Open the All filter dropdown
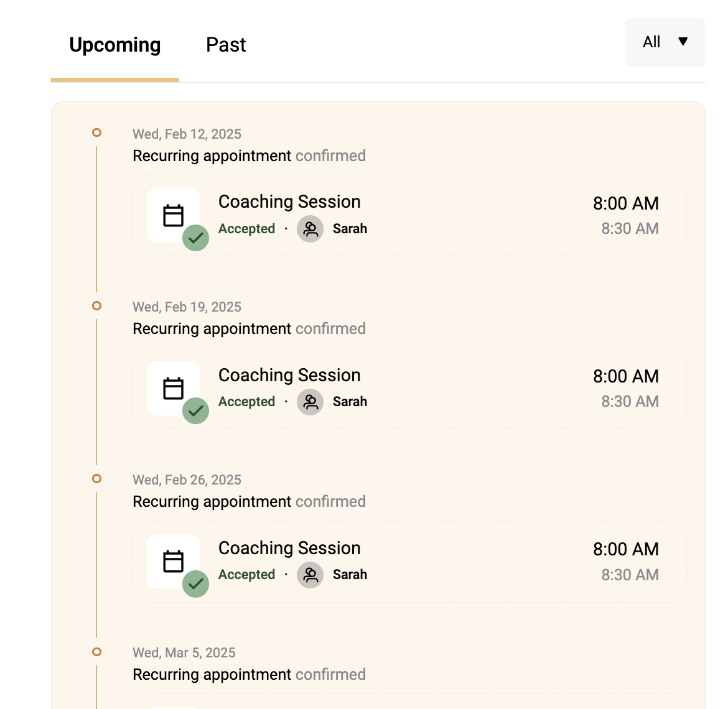The height and width of the screenshot is (709, 728). pos(665,42)
